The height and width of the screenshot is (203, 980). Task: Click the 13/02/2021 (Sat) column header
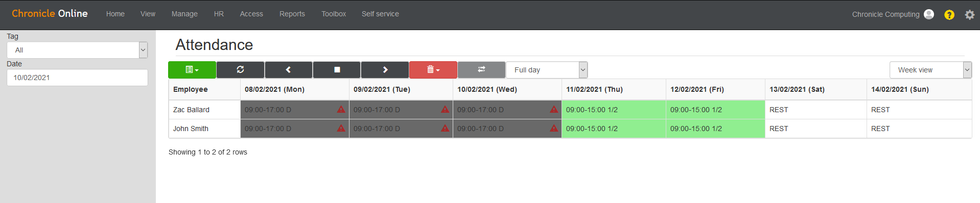click(x=816, y=89)
